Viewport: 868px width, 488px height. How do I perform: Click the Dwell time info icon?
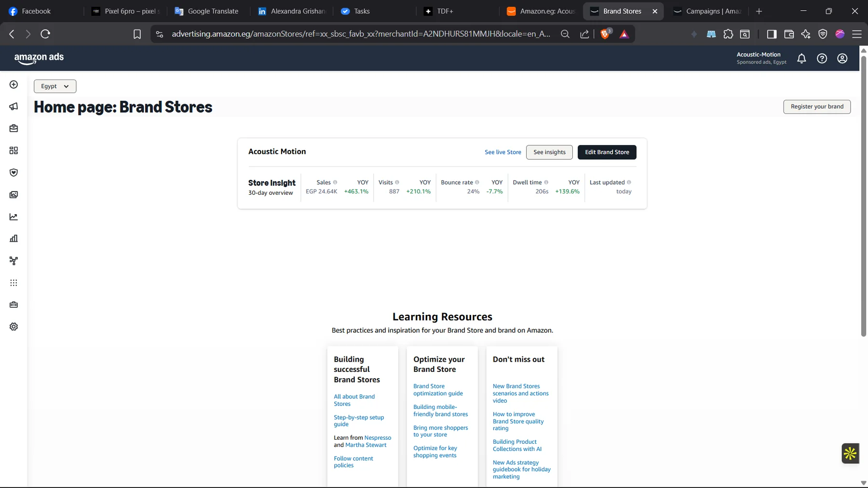pyautogui.click(x=546, y=182)
